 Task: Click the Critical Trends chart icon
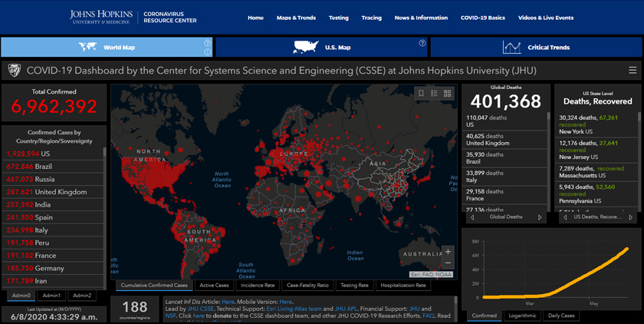512,48
